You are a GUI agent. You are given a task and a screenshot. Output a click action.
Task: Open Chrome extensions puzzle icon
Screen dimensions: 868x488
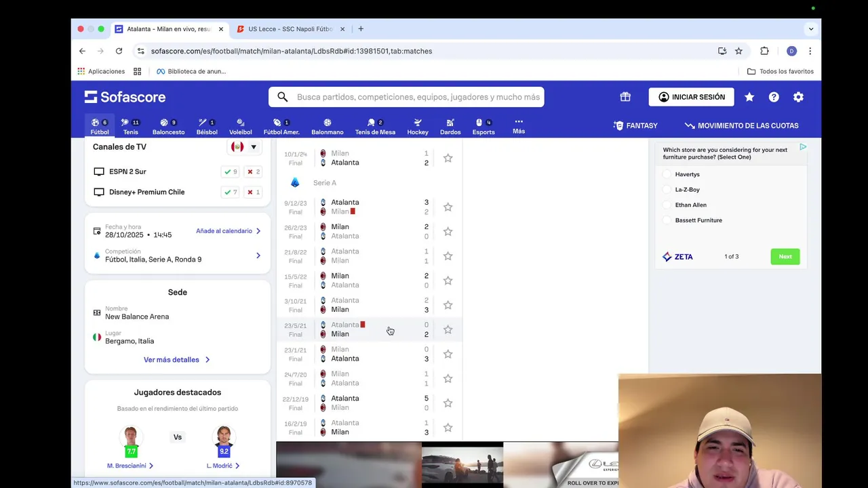pyautogui.click(x=764, y=51)
